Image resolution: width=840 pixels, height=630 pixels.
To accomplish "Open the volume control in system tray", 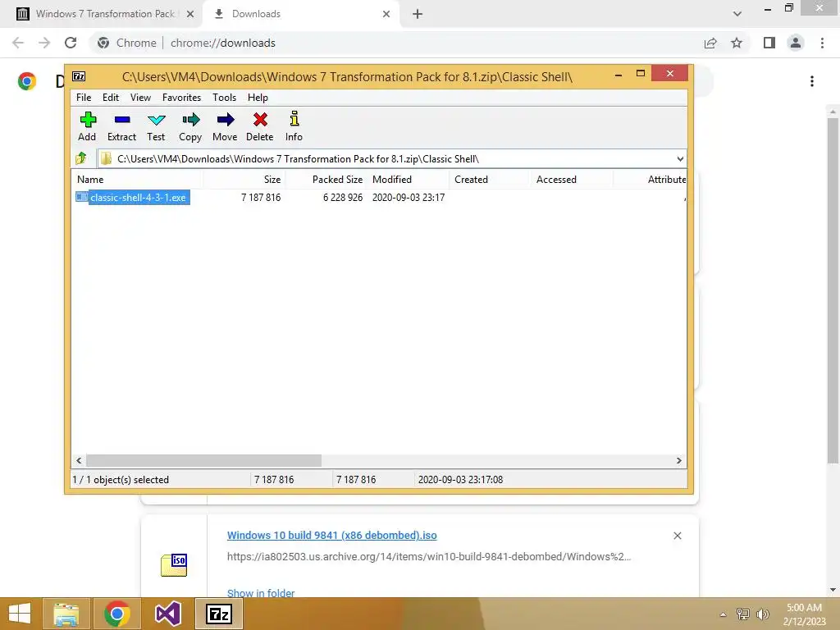I will (762, 614).
